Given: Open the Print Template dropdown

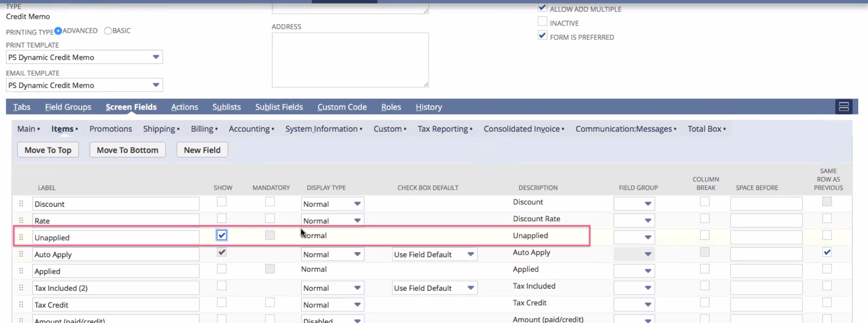Looking at the screenshot, I should coord(155,57).
